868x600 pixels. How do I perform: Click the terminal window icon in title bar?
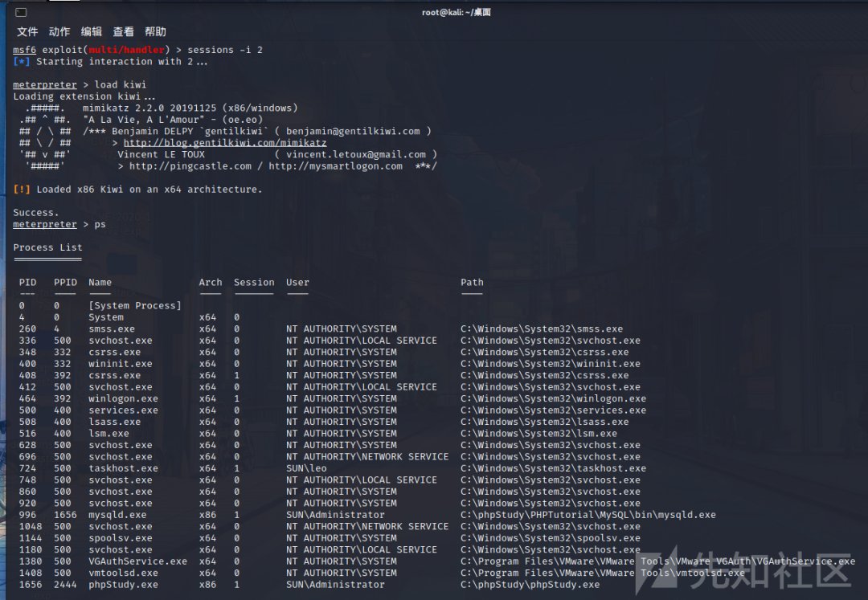[x=21, y=11]
